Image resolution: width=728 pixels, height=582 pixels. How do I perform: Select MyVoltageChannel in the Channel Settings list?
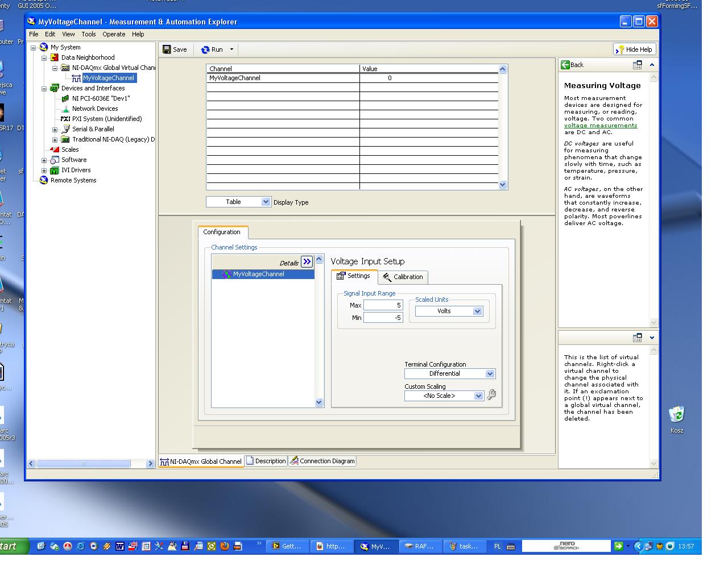click(x=263, y=274)
